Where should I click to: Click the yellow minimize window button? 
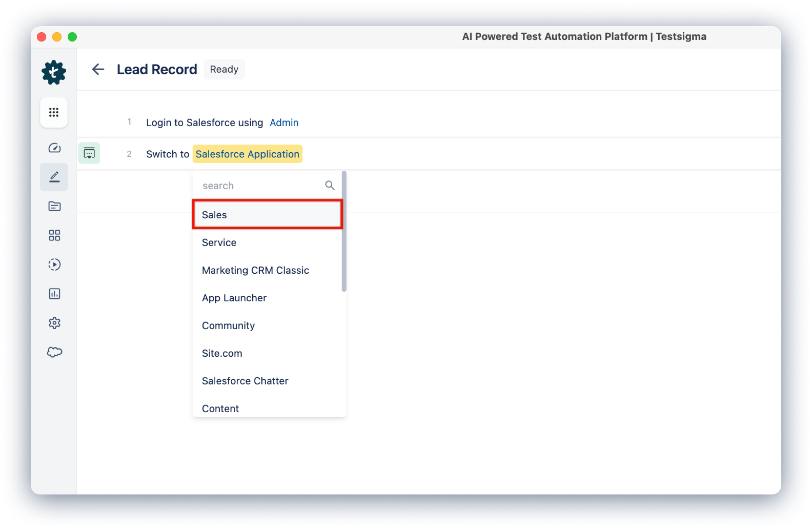click(57, 36)
